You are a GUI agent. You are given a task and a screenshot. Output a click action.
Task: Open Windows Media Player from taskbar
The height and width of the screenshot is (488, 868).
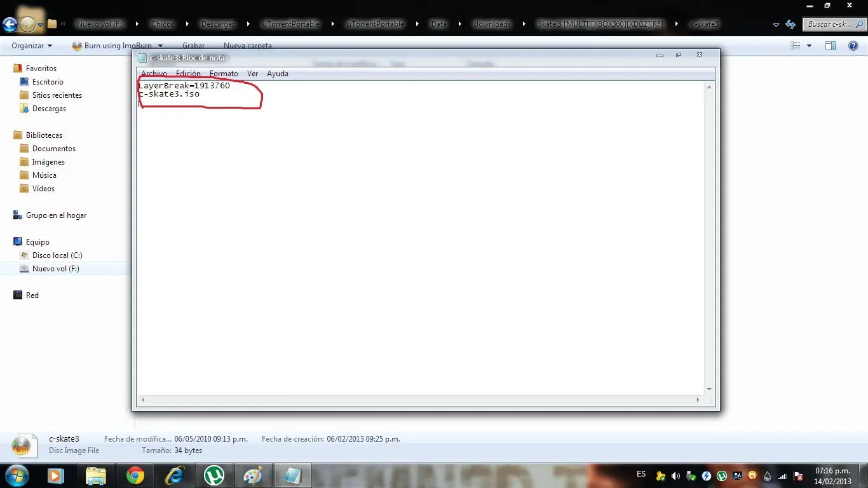click(55, 475)
